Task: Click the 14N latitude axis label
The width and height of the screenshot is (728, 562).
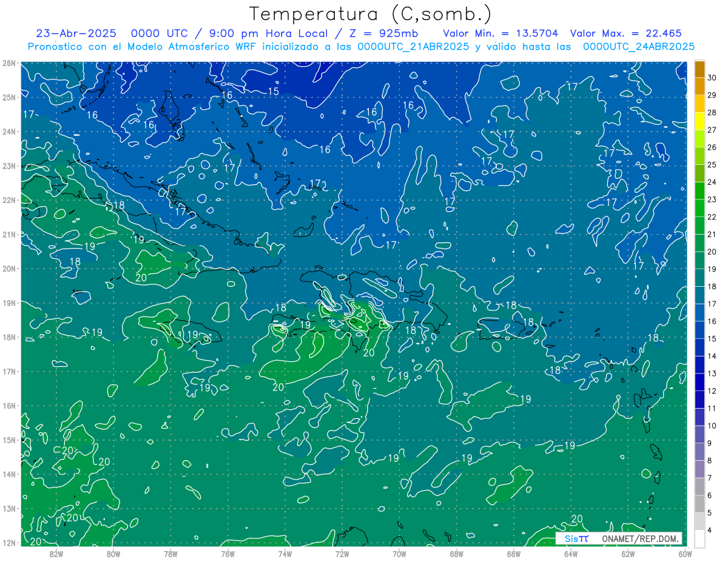Action: point(8,474)
